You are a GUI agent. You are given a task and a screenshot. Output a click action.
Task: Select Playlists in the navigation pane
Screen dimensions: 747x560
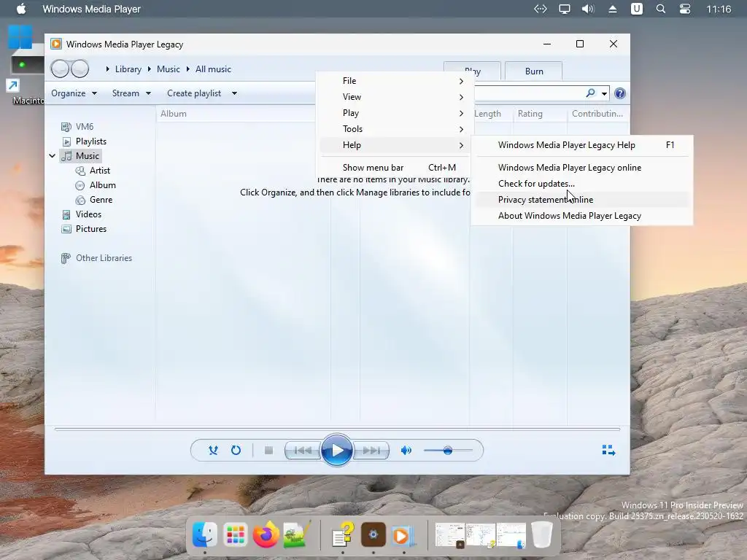click(85, 141)
